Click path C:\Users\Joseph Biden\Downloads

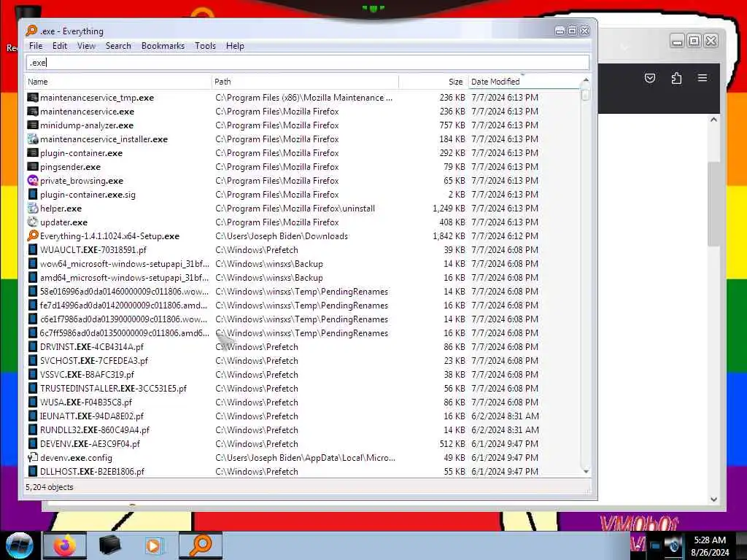pyautogui.click(x=282, y=236)
